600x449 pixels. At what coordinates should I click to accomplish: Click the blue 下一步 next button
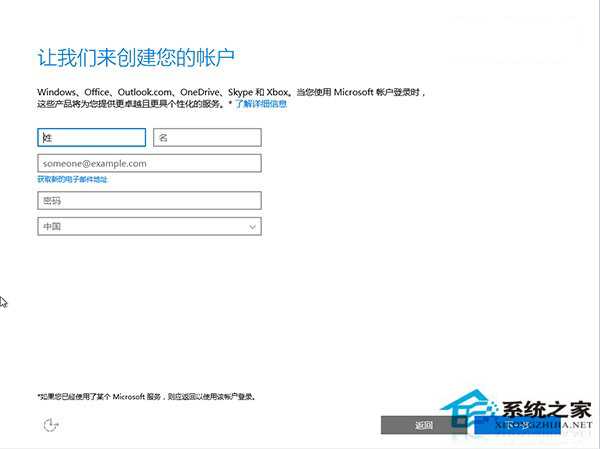click(x=517, y=425)
